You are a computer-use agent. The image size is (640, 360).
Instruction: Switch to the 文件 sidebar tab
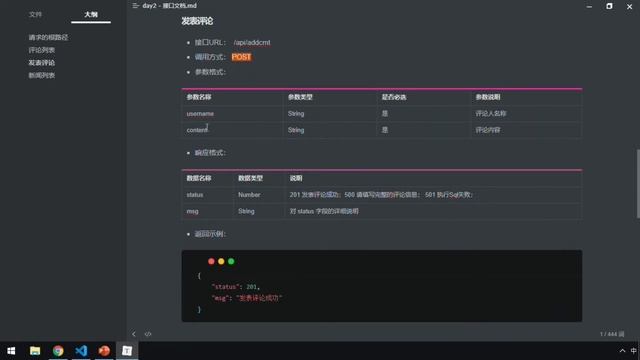coord(35,14)
